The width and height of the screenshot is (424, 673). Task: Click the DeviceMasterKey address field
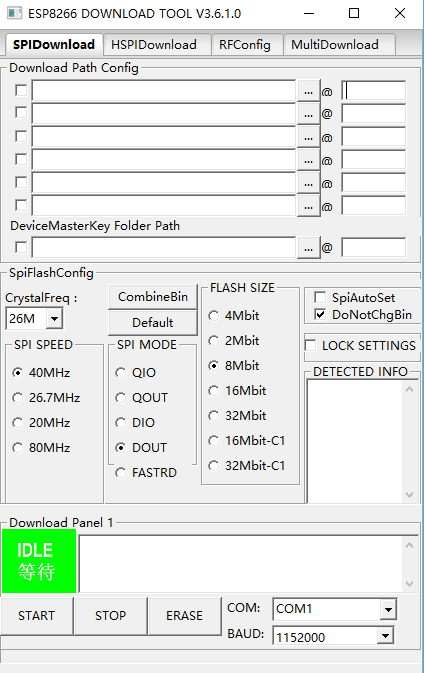coord(373,248)
